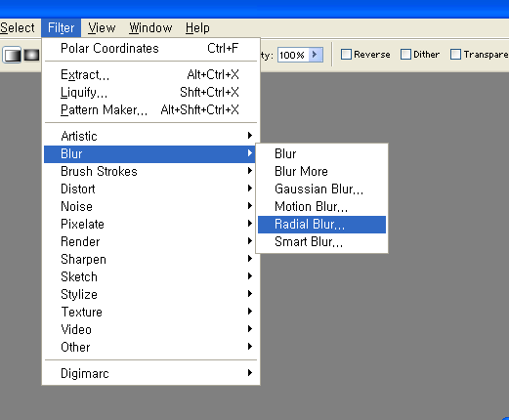
Task: Open Radial Blur... dialog
Action: coord(321,225)
